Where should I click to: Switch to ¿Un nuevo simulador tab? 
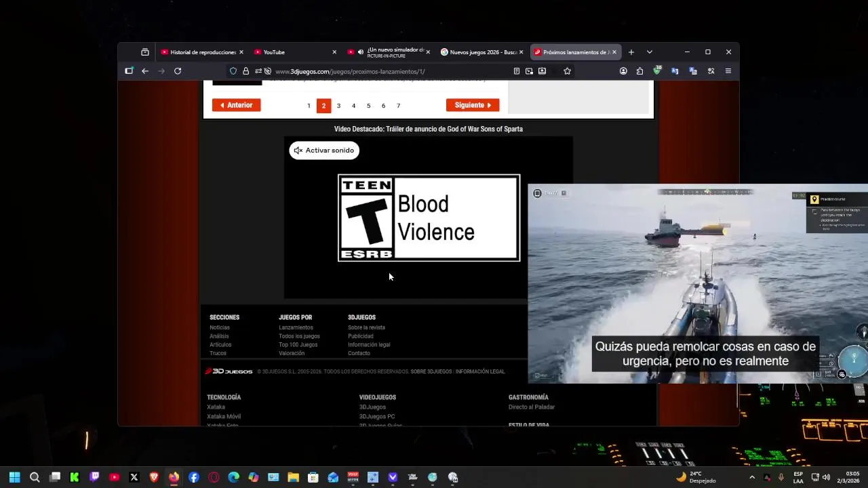tap(389, 52)
